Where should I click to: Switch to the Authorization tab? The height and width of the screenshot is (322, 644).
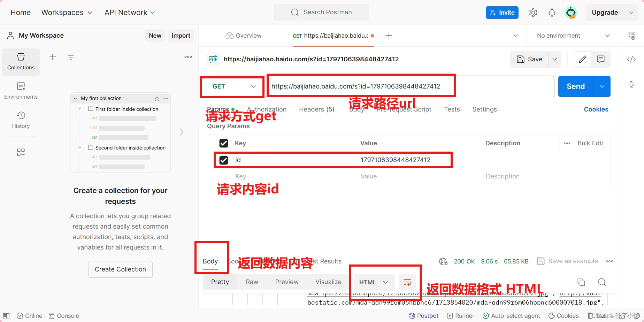(267, 109)
